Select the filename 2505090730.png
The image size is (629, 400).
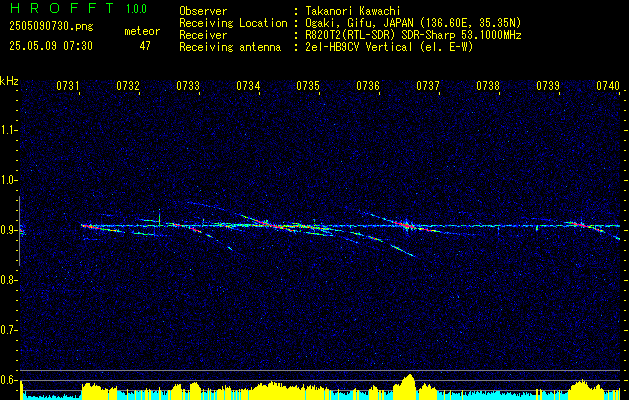(51, 27)
